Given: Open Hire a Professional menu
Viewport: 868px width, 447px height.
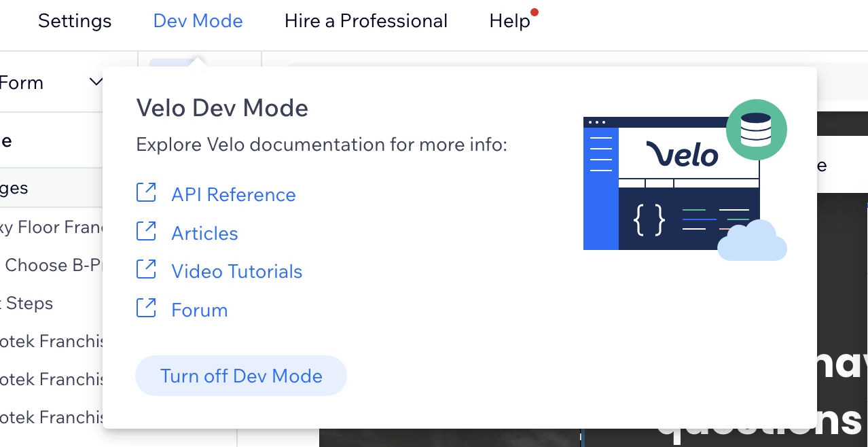Looking at the screenshot, I should [x=366, y=21].
